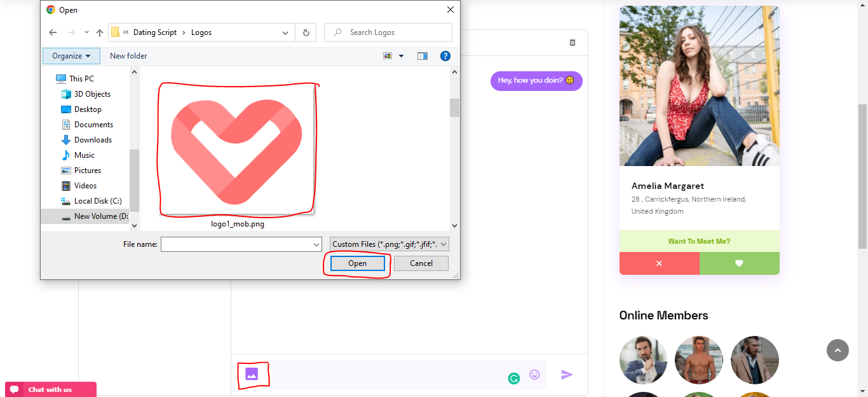Toggle the preview pane button
The image size is (868, 397).
(x=423, y=56)
